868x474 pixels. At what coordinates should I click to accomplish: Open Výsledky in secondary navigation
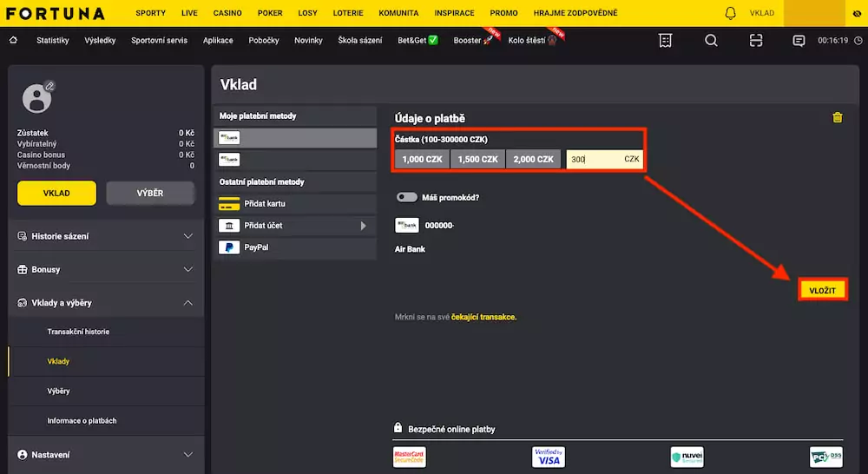click(100, 41)
